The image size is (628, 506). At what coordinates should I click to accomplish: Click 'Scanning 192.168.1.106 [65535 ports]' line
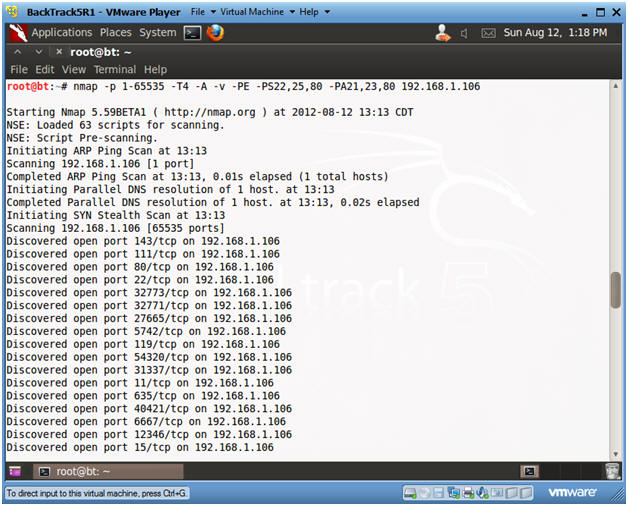115,228
